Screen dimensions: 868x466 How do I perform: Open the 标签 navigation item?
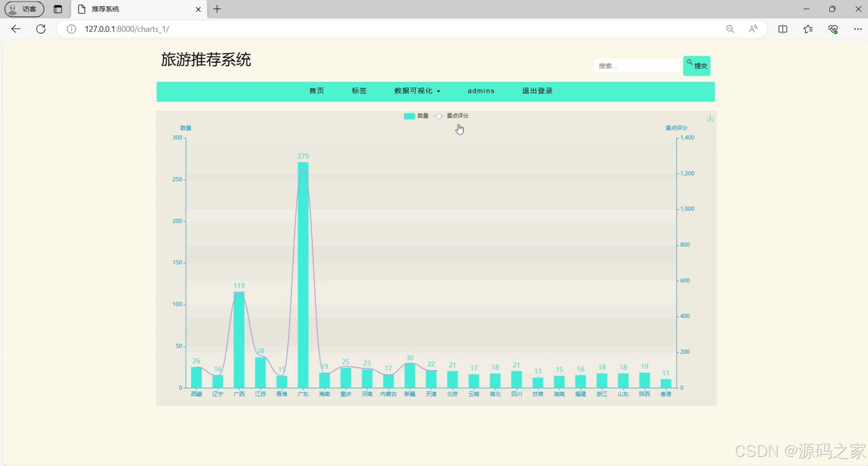coord(359,91)
